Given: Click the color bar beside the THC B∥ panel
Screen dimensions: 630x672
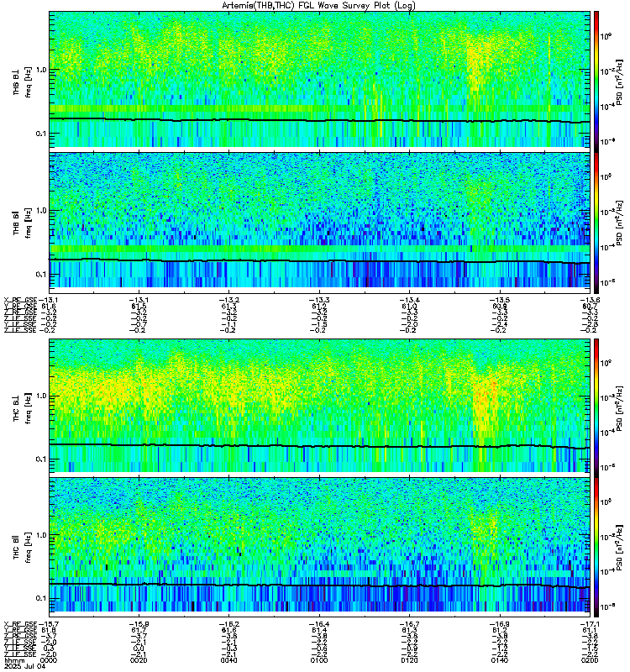Looking at the screenshot, I should tap(597, 546).
